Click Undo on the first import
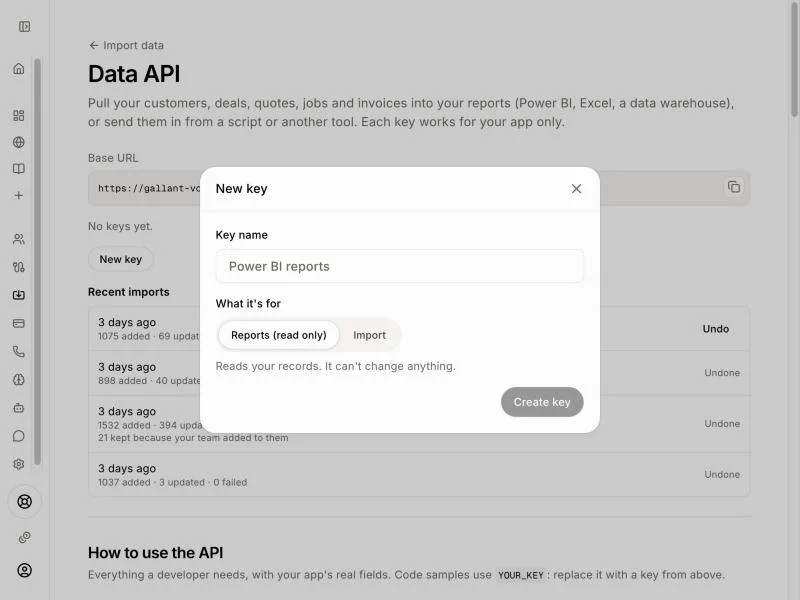The width and height of the screenshot is (800, 600). tap(715, 329)
